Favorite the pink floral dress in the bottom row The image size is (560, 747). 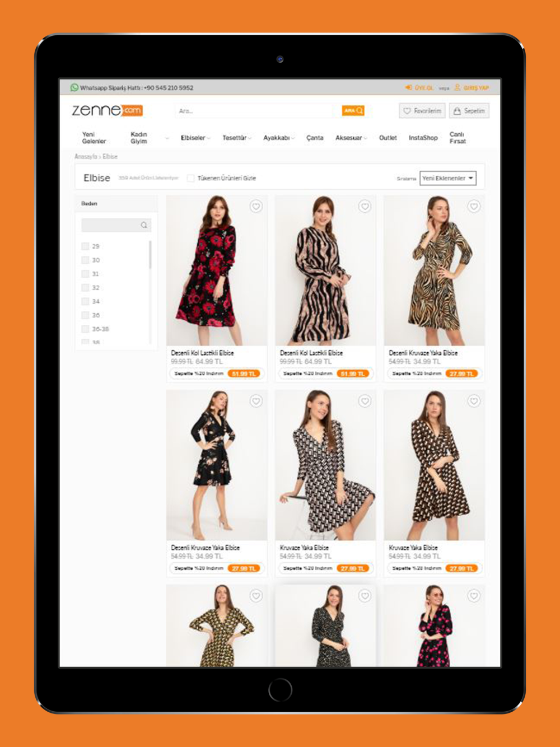click(474, 596)
